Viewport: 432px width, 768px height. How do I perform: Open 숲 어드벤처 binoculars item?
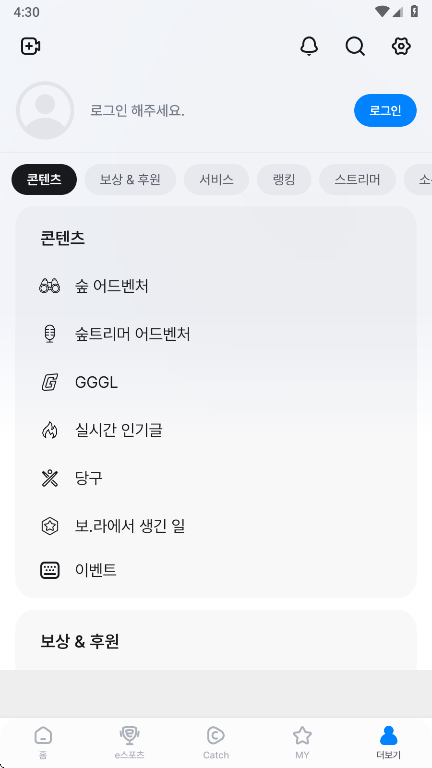[216, 286]
